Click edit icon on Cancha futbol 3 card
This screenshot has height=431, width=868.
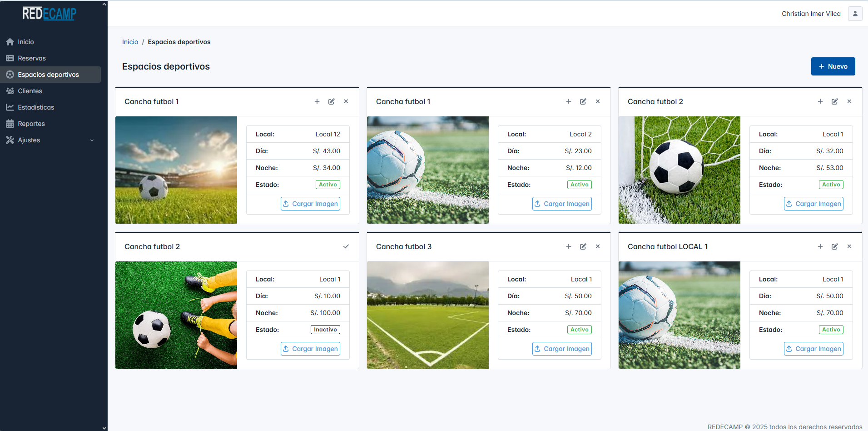pyautogui.click(x=583, y=246)
